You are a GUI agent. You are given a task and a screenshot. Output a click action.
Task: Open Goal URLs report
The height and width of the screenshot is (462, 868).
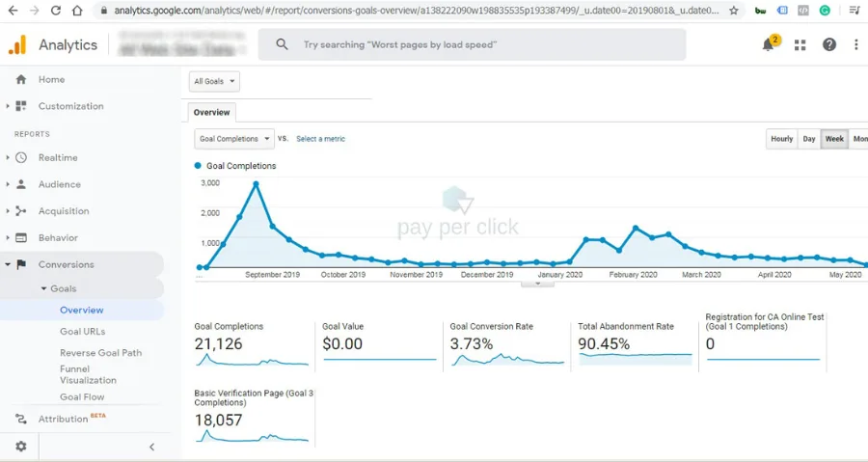tap(83, 332)
